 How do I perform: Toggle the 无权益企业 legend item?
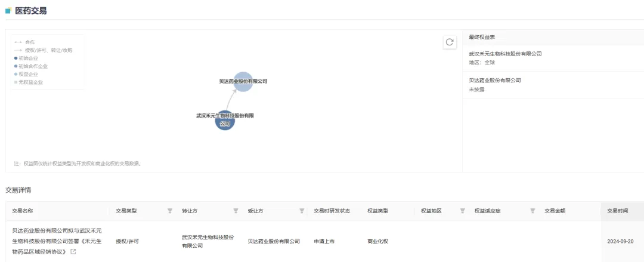tap(30, 82)
